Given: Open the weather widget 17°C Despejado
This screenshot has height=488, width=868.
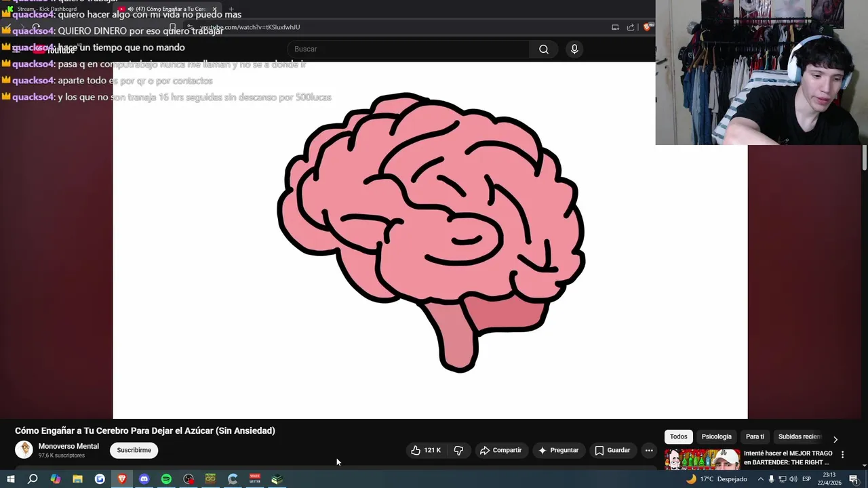Looking at the screenshot, I should pos(716,479).
